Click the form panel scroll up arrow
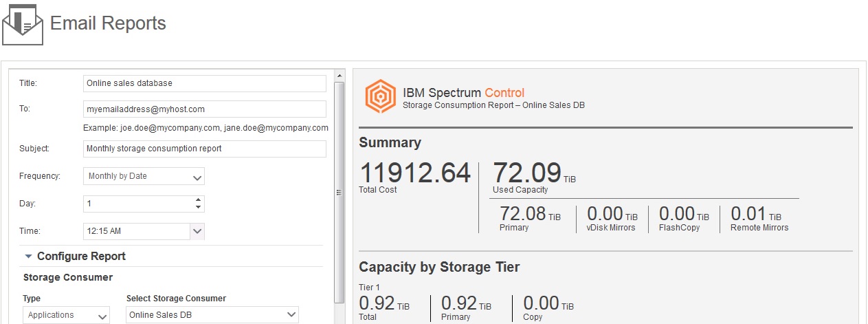This screenshot has width=868, height=324. (x=339, y=75)
